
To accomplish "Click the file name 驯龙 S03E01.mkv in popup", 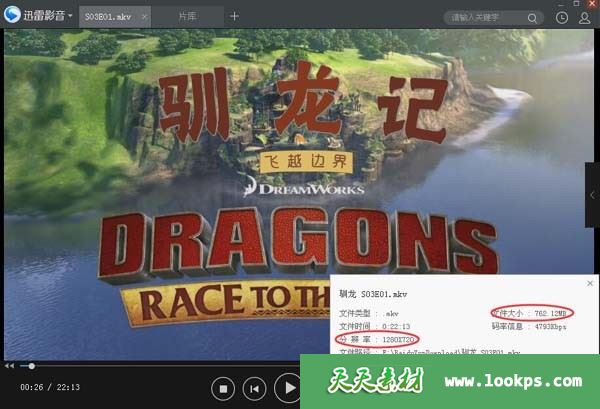I will point(373,294).
